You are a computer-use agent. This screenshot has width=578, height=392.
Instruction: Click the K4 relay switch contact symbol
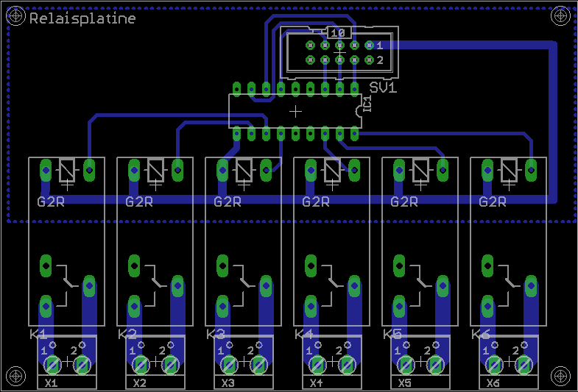[x=333, y=285]
